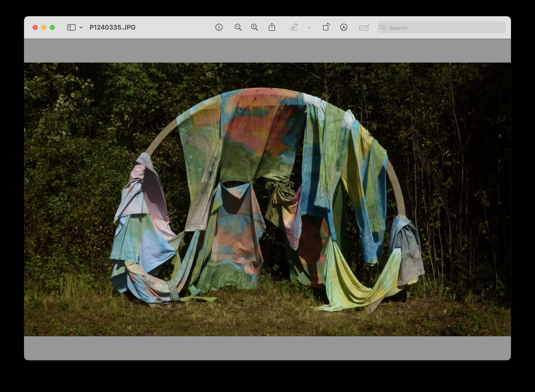The height and width of the screenshot is (392, 535).
Task: Show the Markup toolbar
Action: (344, 27)
